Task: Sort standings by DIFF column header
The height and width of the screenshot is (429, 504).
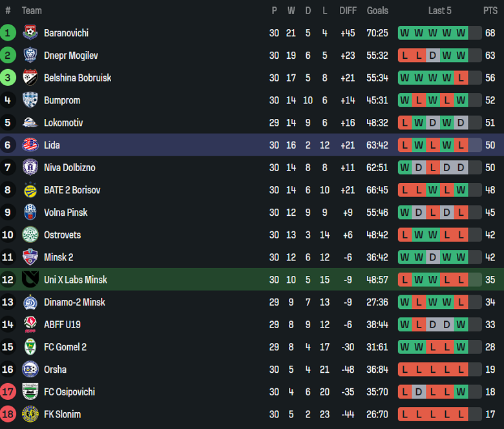Action: [x=348, y=10]
